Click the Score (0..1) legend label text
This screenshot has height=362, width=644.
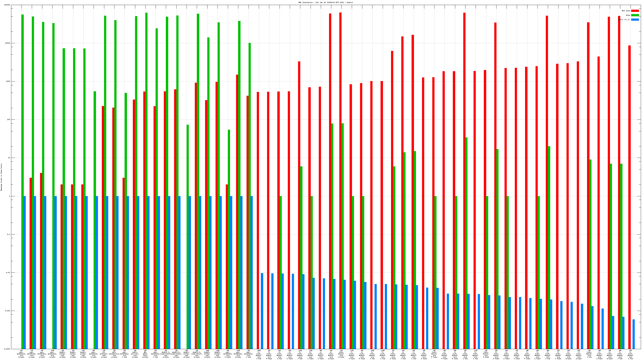point(624,20)
